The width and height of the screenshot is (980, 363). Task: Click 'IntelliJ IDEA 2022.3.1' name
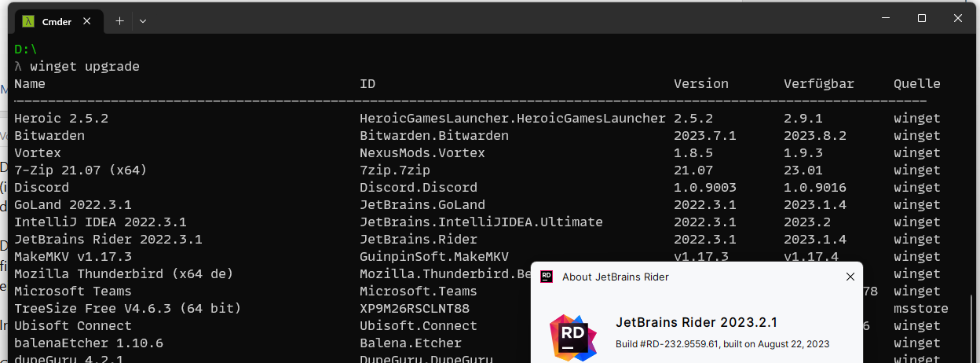click(101, 222)
